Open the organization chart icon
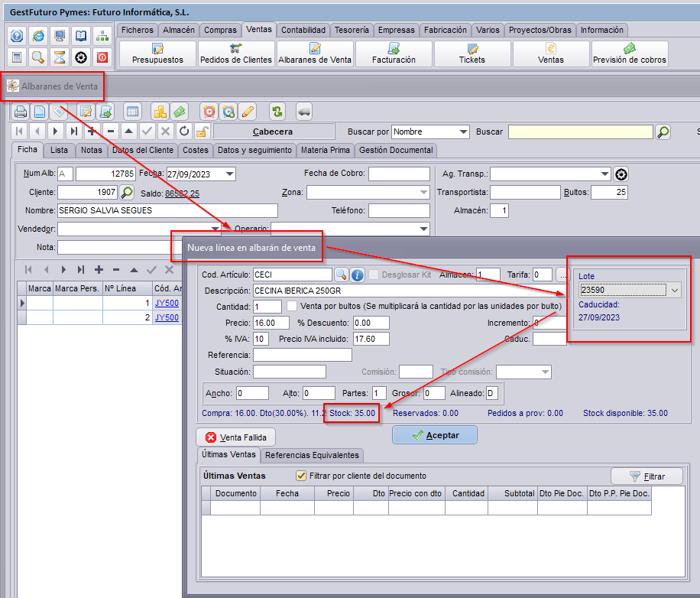Viewport: 700px width, 598px height. coord(102,36)
